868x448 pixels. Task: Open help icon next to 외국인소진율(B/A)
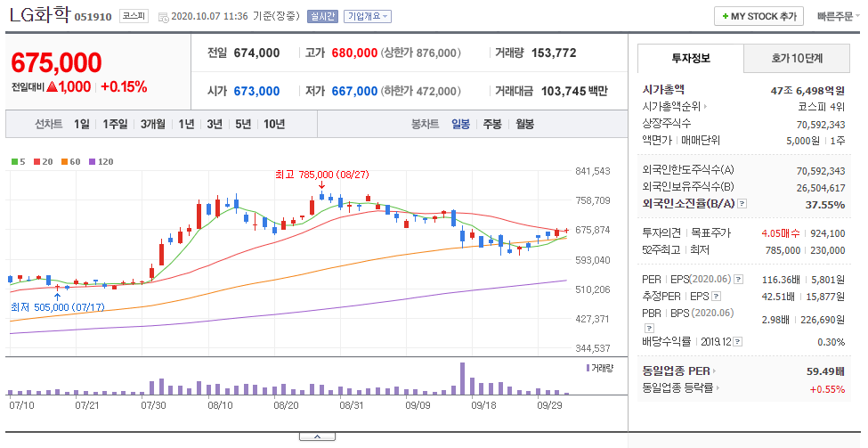[x=742, y=204]
